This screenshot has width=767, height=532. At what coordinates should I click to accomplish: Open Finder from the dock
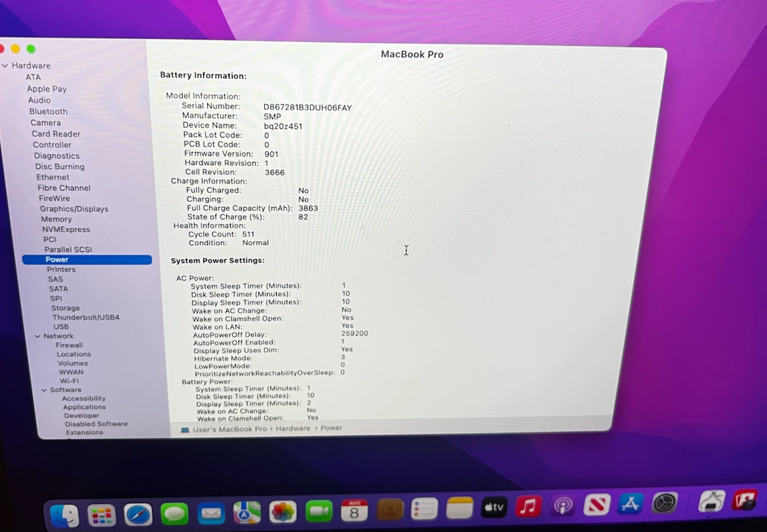coord(64,515)
